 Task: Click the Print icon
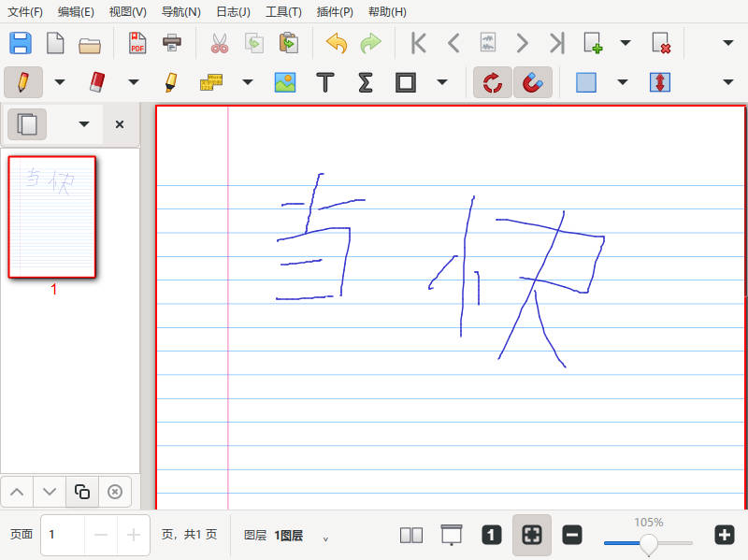tap(172, 43)
